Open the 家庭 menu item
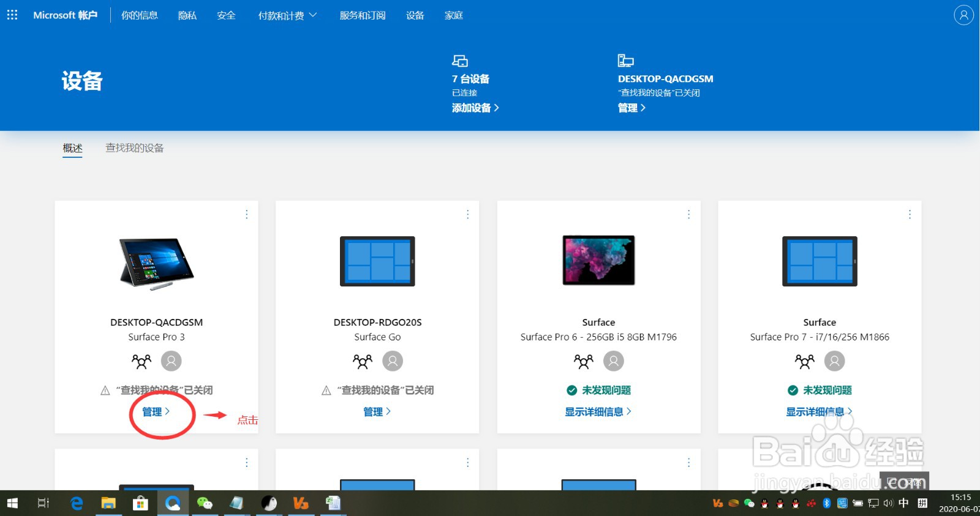This screenshot has height=516, width=980. (454, 15)
